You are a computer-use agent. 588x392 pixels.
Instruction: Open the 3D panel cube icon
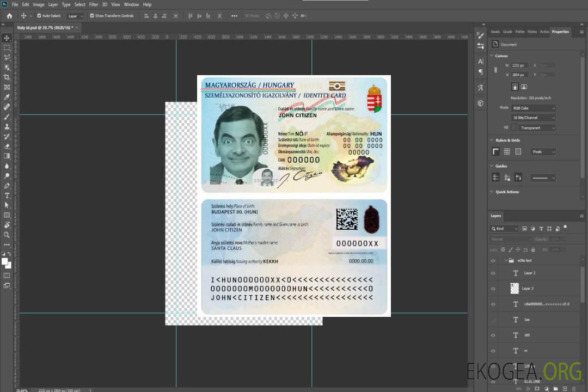[481, 103]
